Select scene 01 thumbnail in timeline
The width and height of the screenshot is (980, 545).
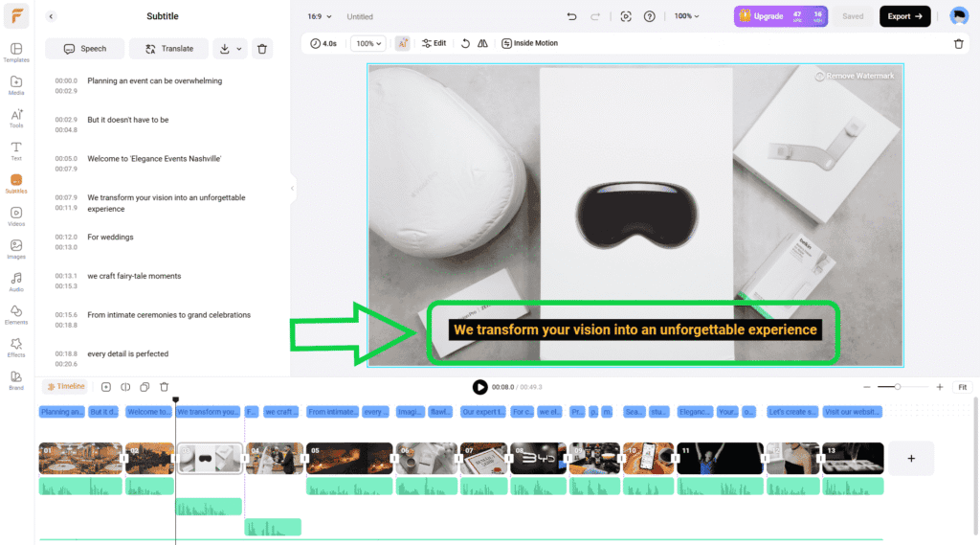point(80,459)
